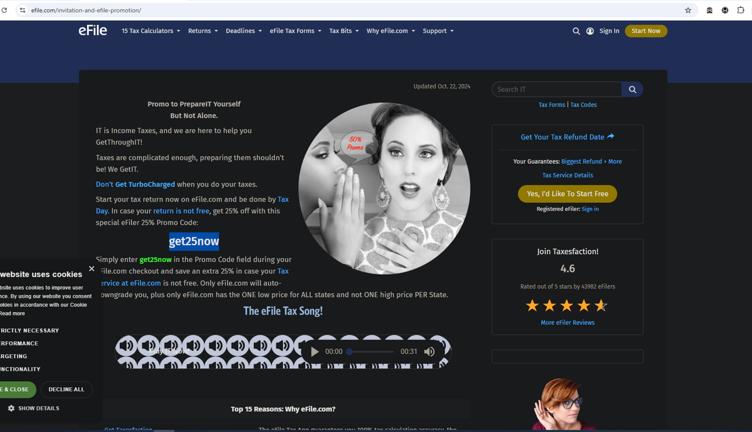Screen dimensions: 752x432
Task: Click the Updated Oct. 22, 2024 text
Action: point(442,87)
